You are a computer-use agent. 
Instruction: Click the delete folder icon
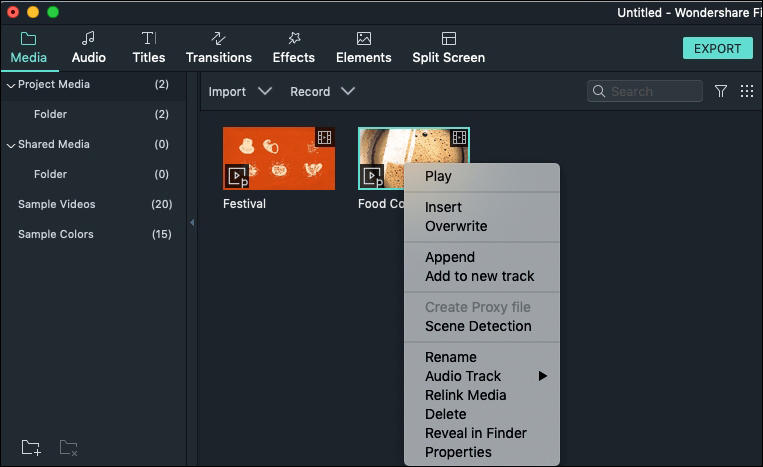[69, 448]
